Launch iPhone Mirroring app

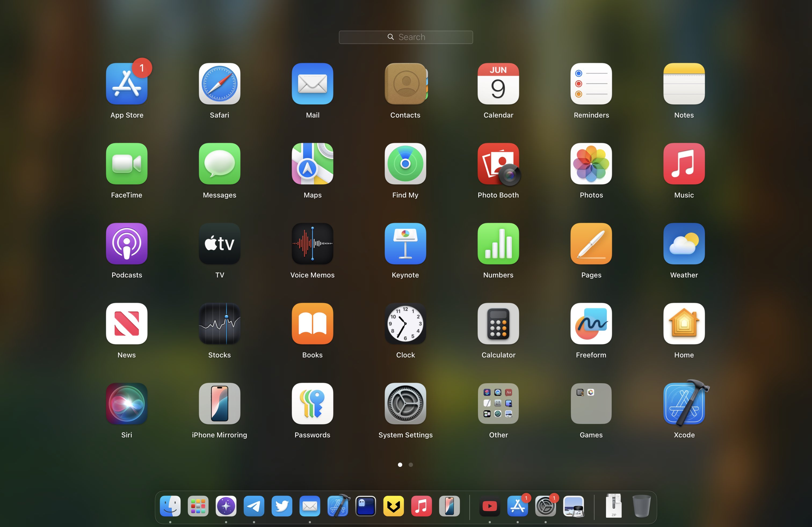tap(219, 404)
